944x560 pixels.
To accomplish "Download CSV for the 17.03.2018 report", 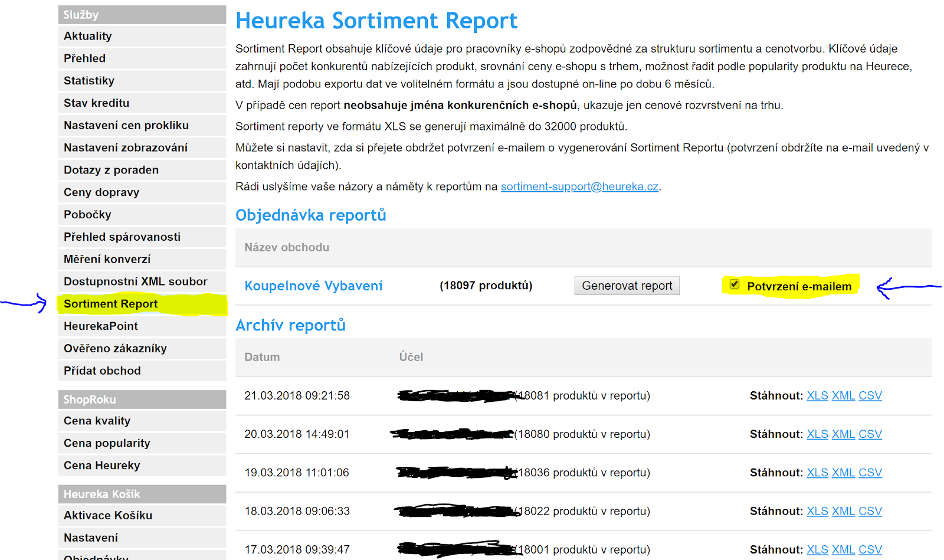I will (870, 549).
